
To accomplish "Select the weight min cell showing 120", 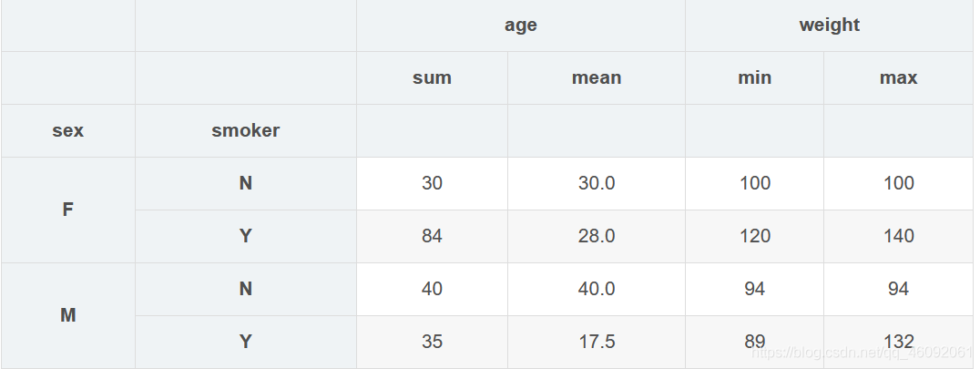I will click(754, 236).
